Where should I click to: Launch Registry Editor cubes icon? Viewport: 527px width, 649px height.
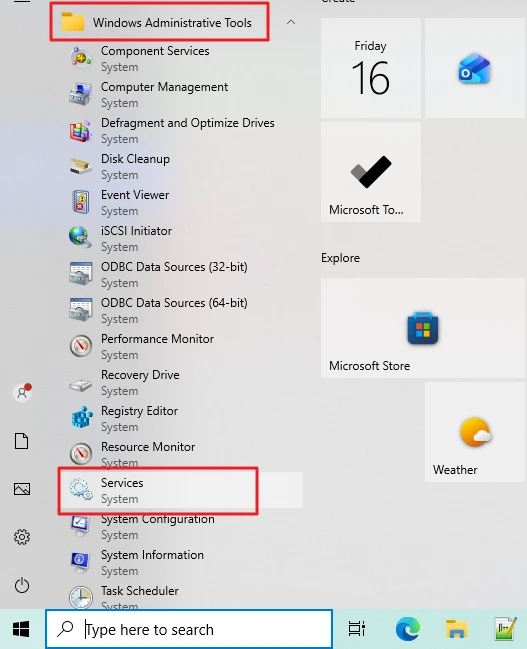coord(81,418)
